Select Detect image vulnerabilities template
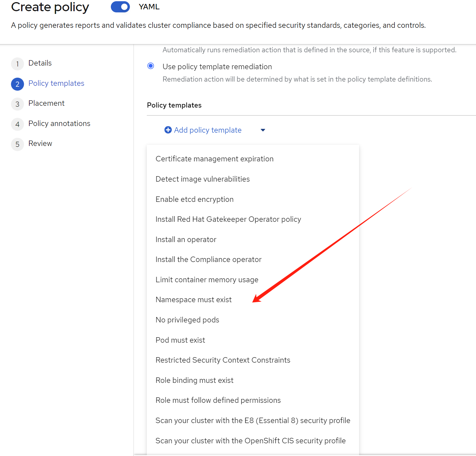This screenshot has height=456, width=476. point(202,179)
